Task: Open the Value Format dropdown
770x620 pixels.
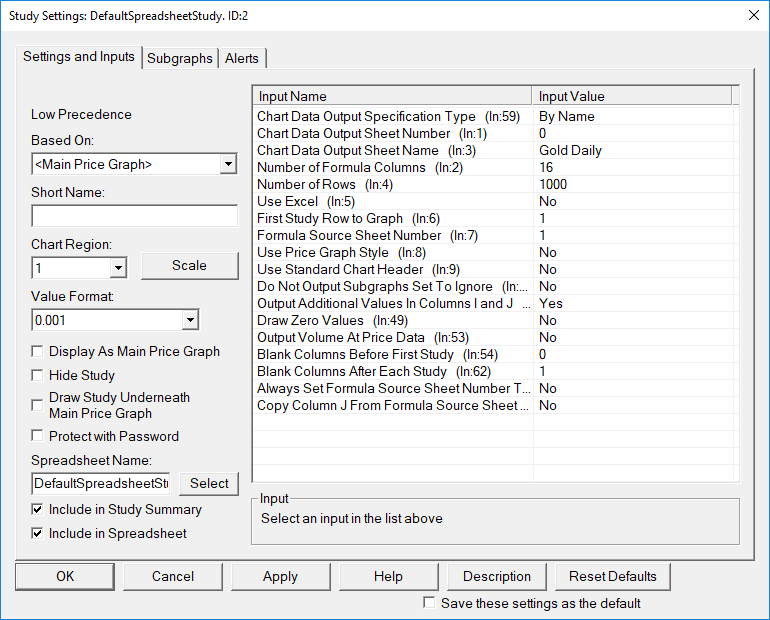Action: tap(190, 320)
